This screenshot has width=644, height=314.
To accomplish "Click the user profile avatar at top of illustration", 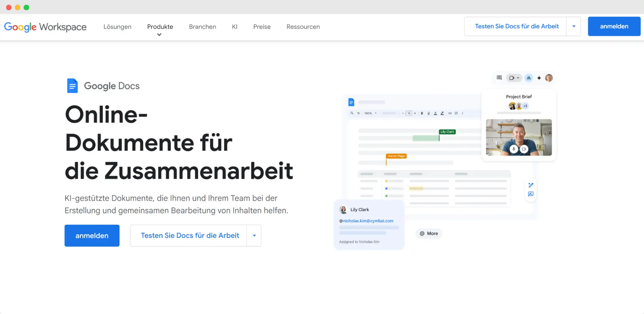I will click(x=549, y=78).
